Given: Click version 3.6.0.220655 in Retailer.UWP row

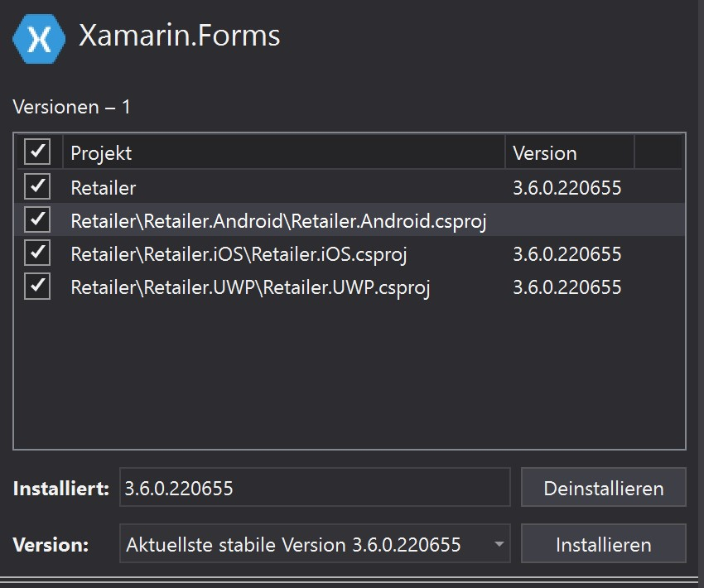Looking at the screenshot, I should click(567, 287).
